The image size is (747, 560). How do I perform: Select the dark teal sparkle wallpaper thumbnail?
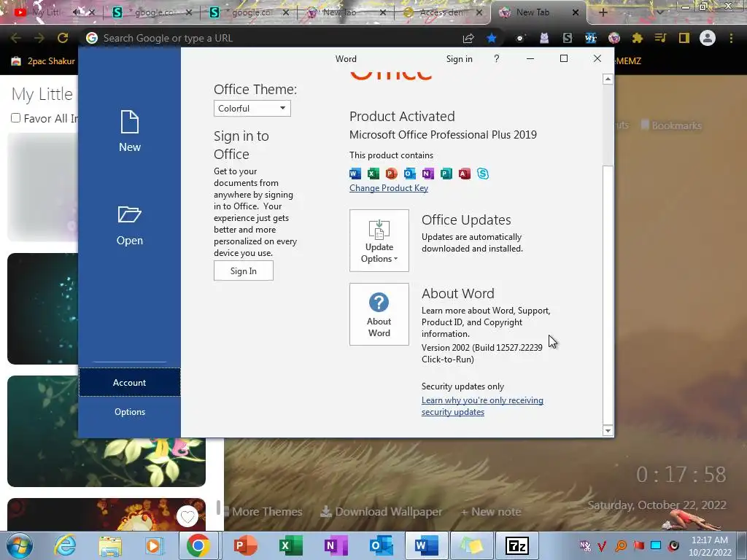coord(43,308)
